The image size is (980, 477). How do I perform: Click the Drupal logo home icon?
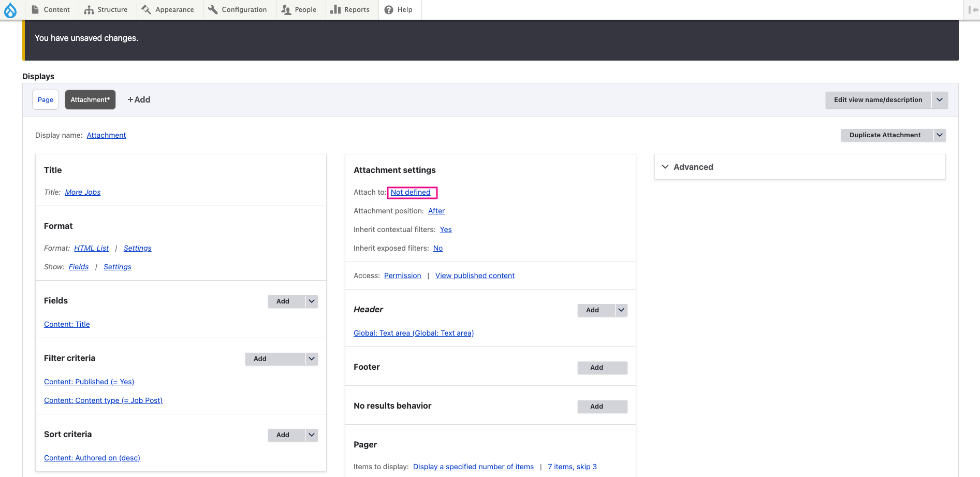[x=10, y=10]
